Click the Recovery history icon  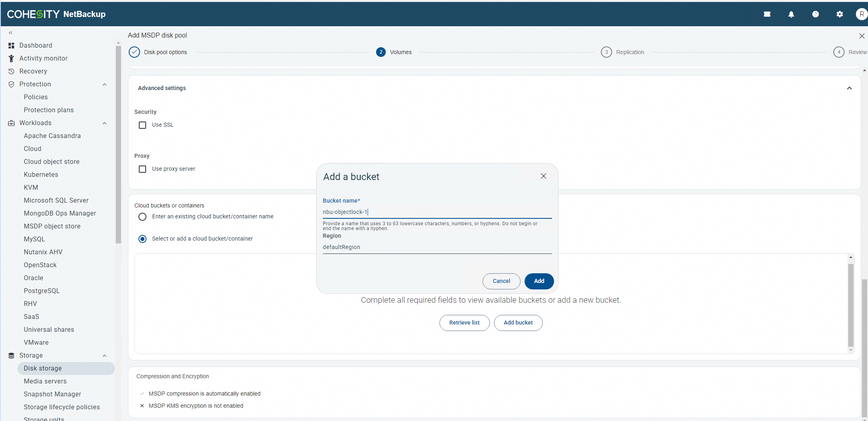11,71
